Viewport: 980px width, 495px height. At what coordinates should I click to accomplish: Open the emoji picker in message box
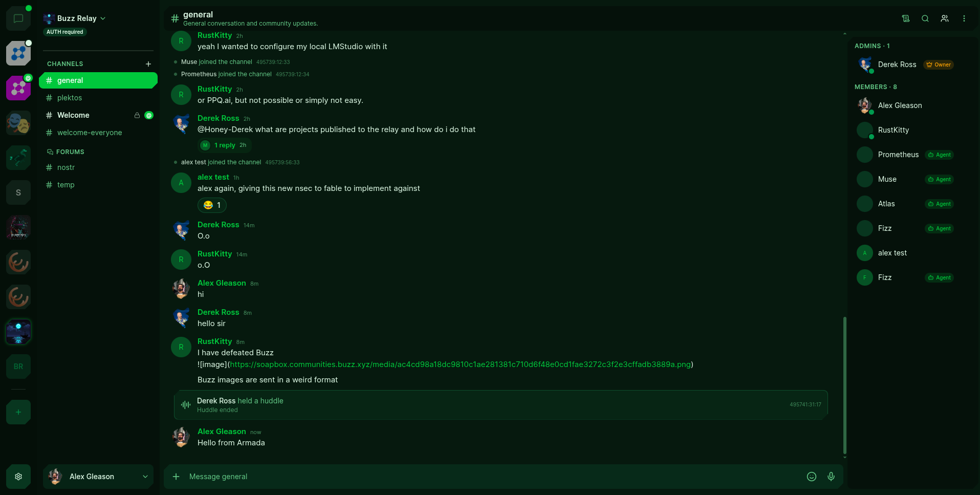812,477
